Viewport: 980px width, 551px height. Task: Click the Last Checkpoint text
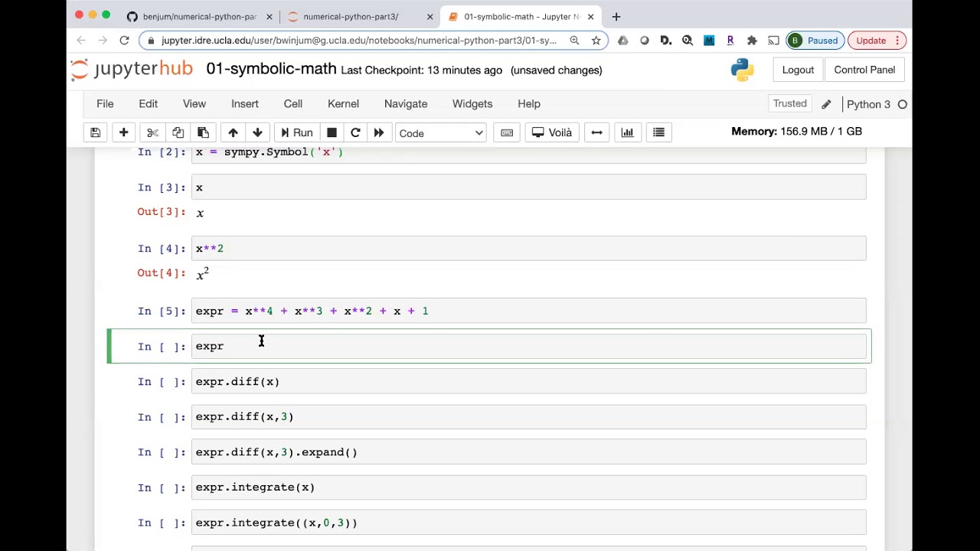[421, 70]
